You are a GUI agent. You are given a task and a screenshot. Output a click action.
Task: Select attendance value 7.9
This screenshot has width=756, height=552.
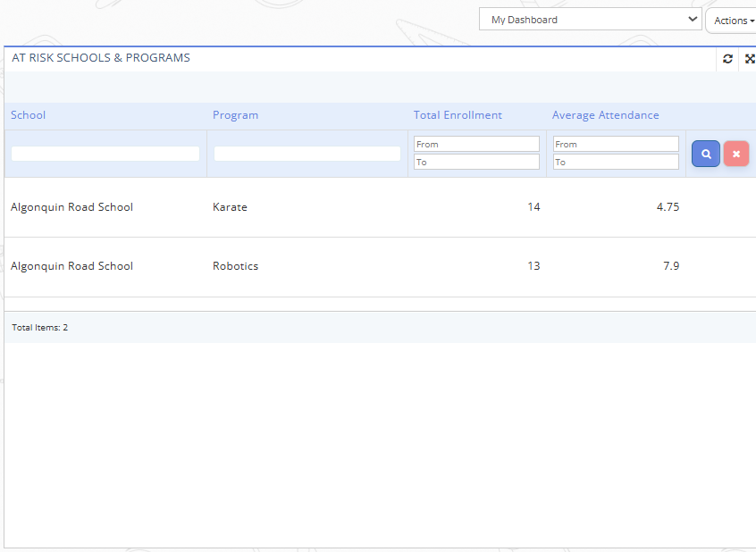(671, 266)
